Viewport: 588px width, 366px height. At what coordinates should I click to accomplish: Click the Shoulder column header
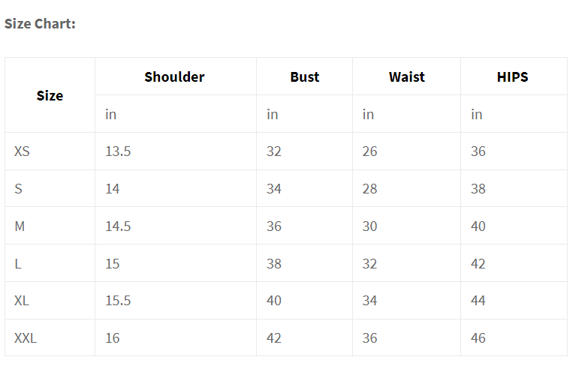[x=174, y=76]
